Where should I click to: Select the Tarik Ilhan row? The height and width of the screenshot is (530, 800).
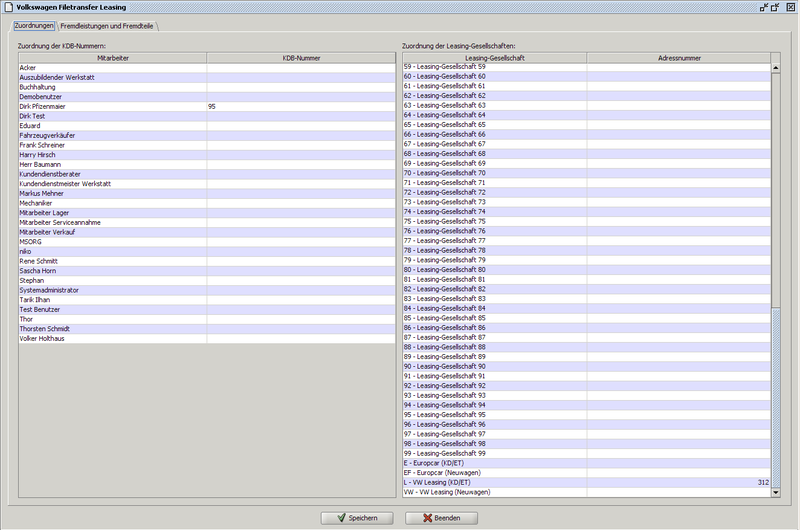[x=207, y=300]
